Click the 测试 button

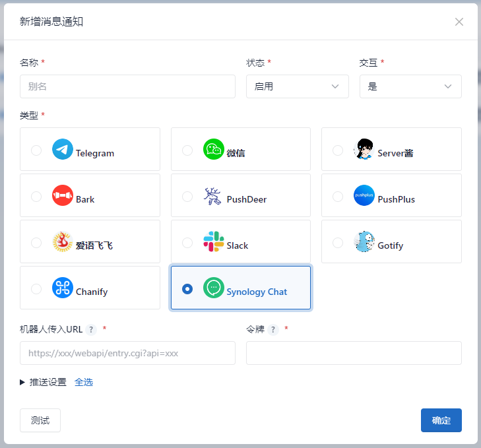point(40,420)
